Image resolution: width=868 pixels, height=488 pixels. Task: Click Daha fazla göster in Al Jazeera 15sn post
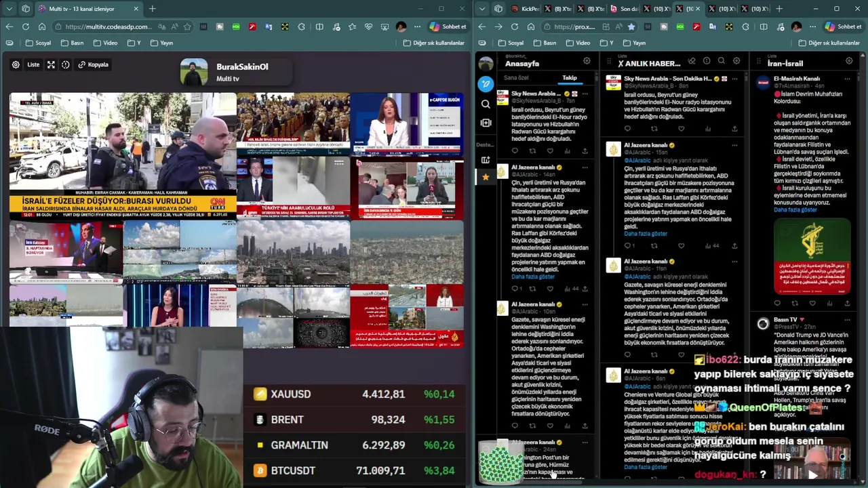pyautogui.click(x=646, y=233)
